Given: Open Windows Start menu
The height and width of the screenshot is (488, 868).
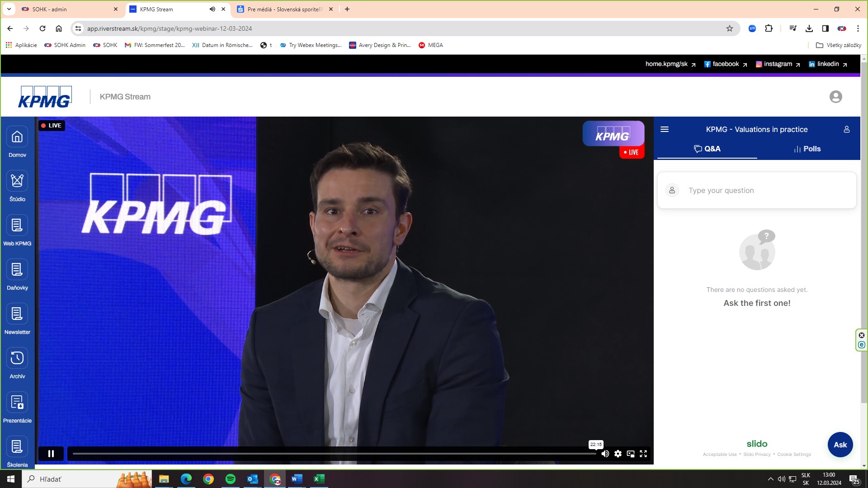Looking at the screenshot, I should 11,479.
